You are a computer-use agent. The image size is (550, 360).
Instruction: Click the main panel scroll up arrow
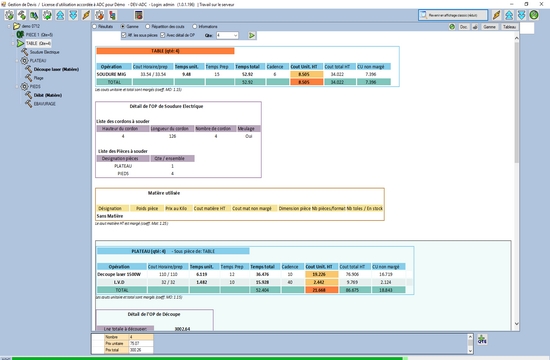tap(516, 38)
